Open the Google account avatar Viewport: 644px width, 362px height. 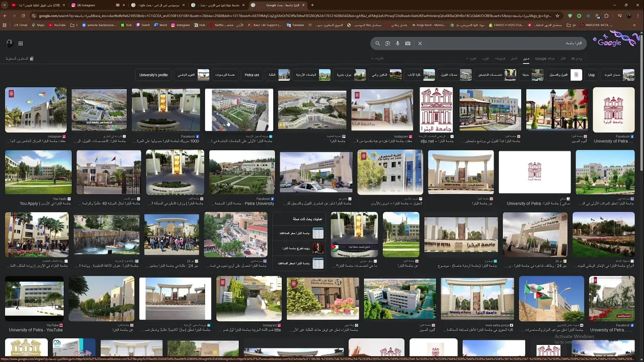pyautogui.click(x=9, y=44)
